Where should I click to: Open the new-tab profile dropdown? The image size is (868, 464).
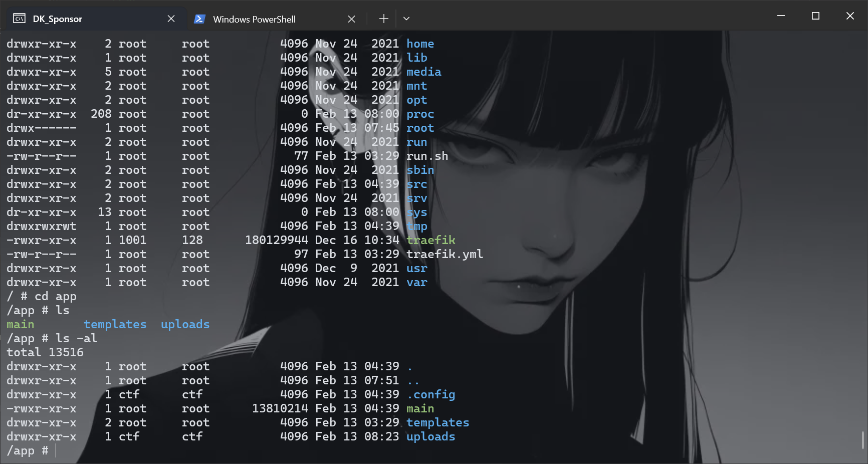(406, 19)
